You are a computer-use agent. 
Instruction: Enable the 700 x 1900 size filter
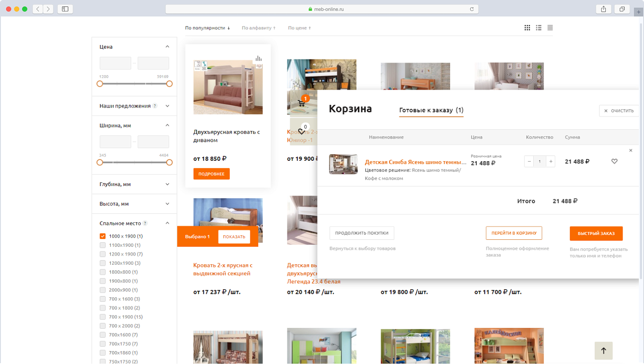point(102,317)
